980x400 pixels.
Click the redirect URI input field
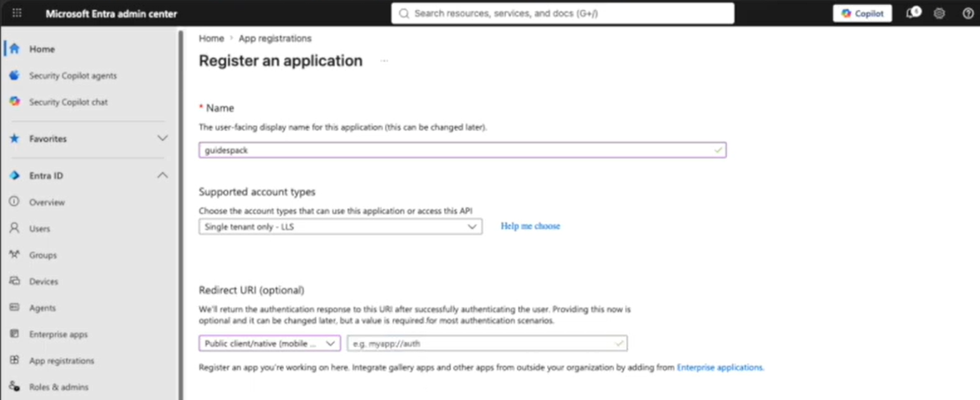click(x=487, y=343)
